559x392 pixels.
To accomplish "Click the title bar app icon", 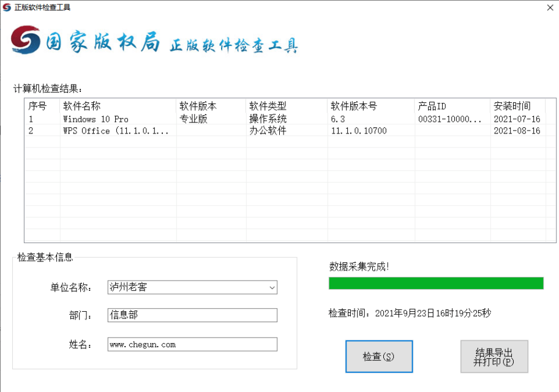I will click(x=7, y=7).
